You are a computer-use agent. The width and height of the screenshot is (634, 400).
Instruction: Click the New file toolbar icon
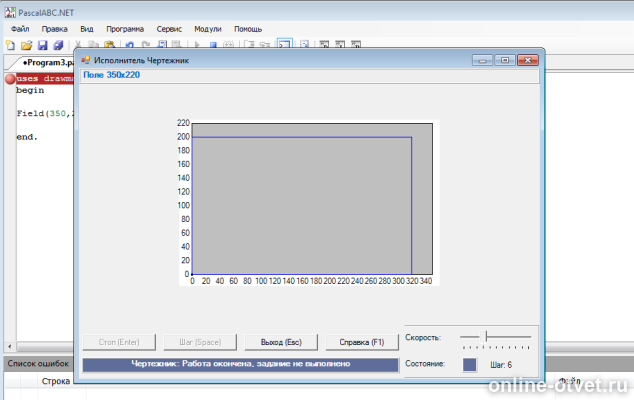(11, 45)
